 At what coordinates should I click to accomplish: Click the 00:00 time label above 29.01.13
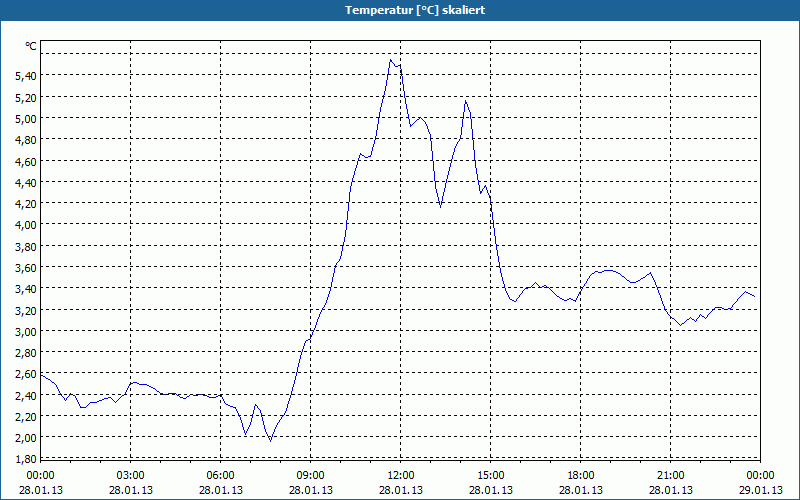click(760, 476)
